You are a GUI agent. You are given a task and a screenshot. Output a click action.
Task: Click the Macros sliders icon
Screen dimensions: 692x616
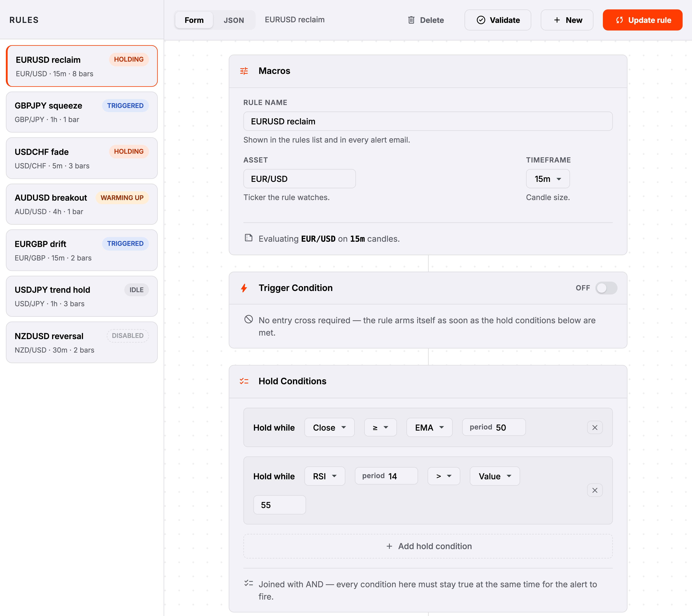(x=244, y=71)
